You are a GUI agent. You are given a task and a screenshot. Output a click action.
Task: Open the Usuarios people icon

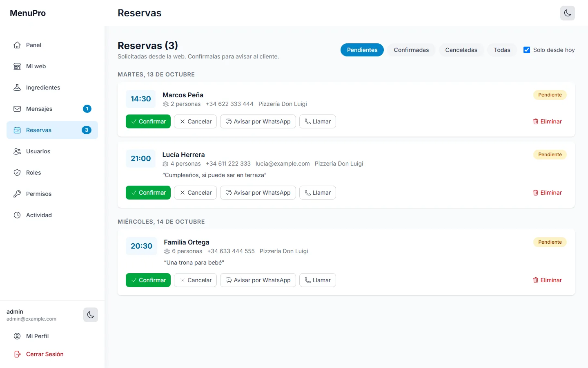click(x=17, y=151)
